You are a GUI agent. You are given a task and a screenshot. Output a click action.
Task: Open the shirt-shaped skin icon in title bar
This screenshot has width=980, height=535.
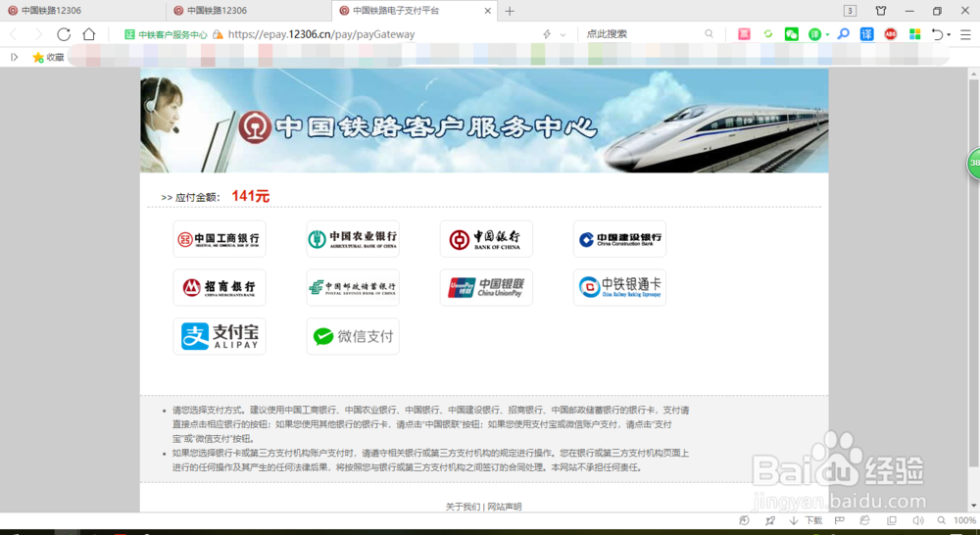point(881,11)
